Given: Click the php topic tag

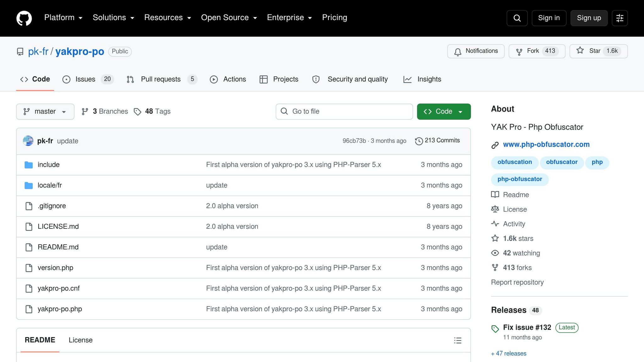Looking at the screenshot, I should click(x=597, y=162).
